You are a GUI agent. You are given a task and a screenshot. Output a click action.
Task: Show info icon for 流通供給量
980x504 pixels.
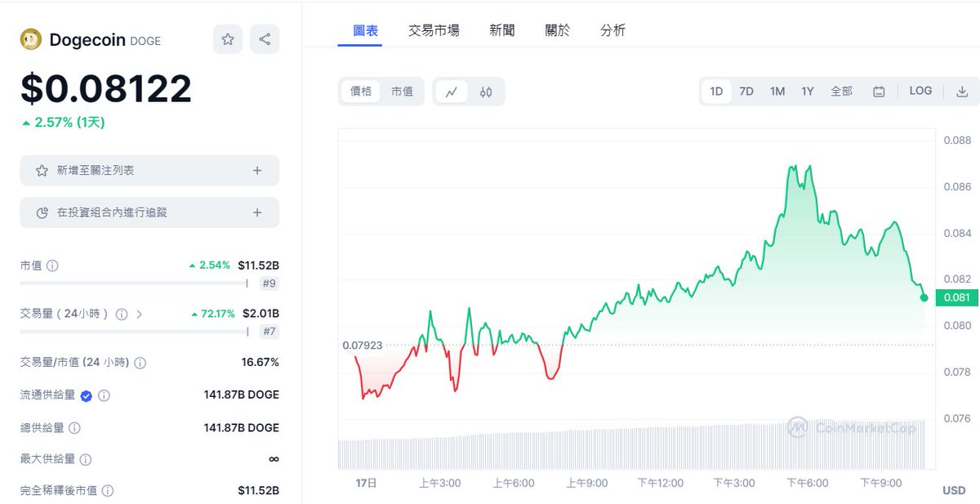104,395
